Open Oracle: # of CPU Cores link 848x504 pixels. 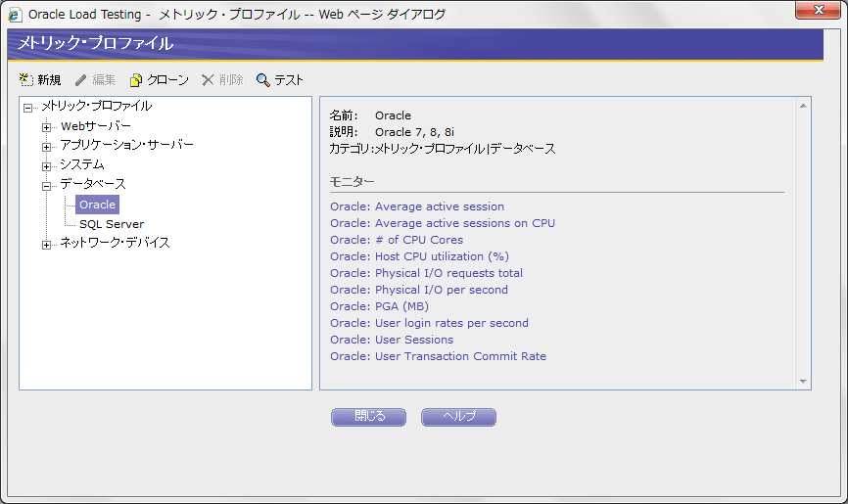point(397,240)
